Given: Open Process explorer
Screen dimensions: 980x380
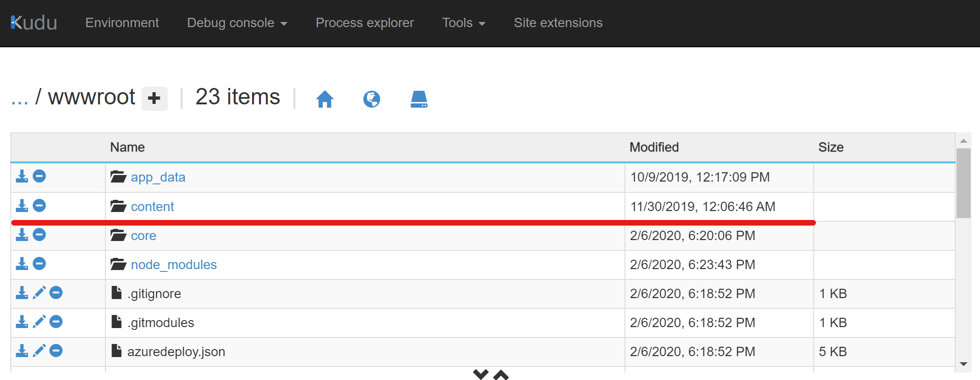Looking at the screenshot, I should [x=364, y=22].
